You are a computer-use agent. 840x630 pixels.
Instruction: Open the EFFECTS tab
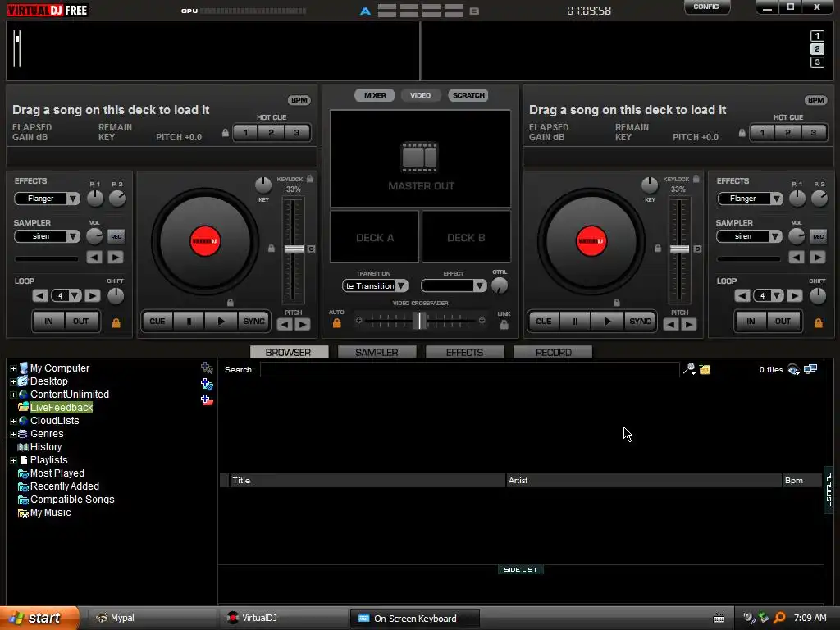(464, 352)
